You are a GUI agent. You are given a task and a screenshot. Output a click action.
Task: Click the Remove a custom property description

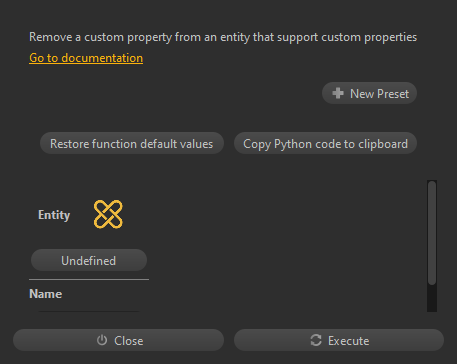point(223,37)
